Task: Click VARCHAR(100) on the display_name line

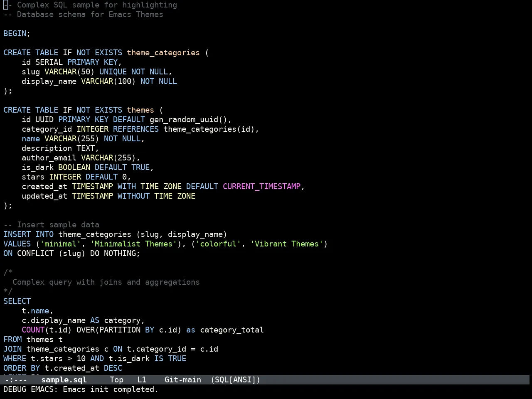Action: pyautogui.click(x=108, y=81)
